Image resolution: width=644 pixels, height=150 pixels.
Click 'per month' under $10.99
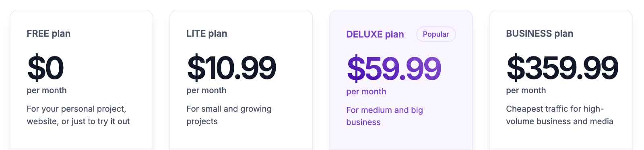[206, 90]
